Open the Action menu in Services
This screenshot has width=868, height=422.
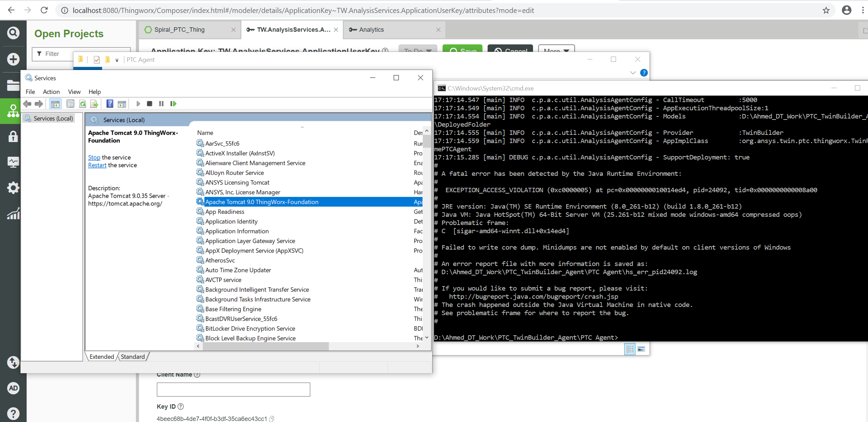click(x=51, y=92)
